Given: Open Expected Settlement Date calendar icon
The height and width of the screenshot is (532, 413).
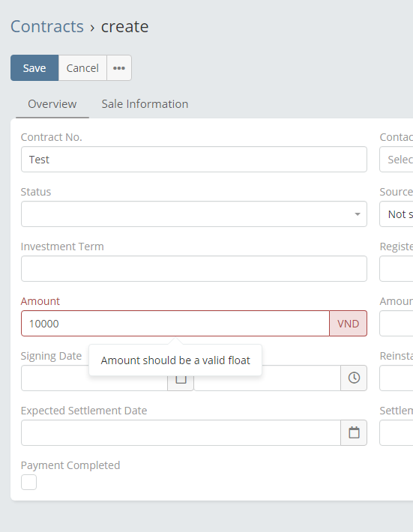Looking at the screenshot, I should (354, 432).
